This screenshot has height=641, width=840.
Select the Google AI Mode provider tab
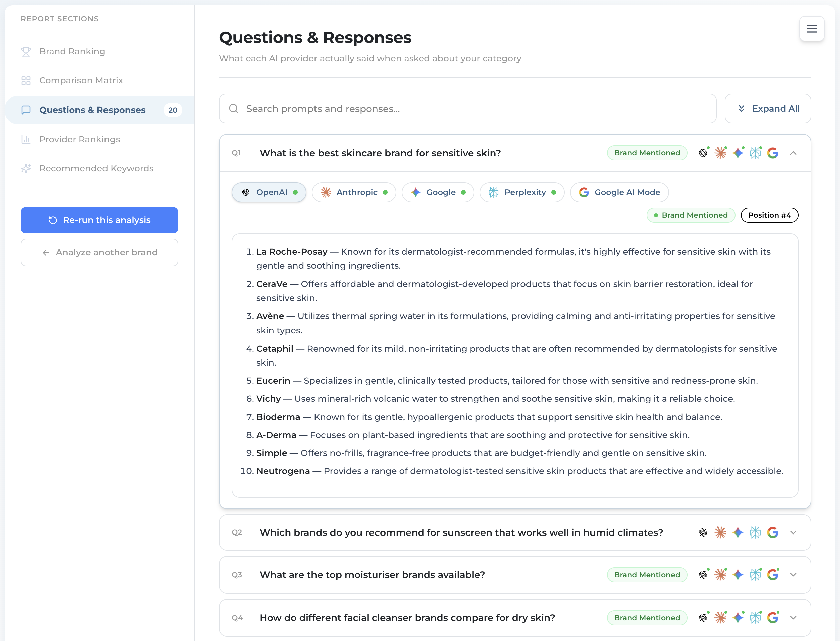(x=619, y=192)
